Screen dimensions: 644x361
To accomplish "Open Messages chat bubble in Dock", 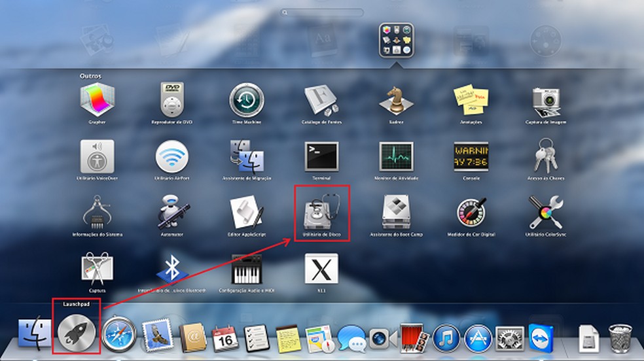I will [x=351, y=339].
